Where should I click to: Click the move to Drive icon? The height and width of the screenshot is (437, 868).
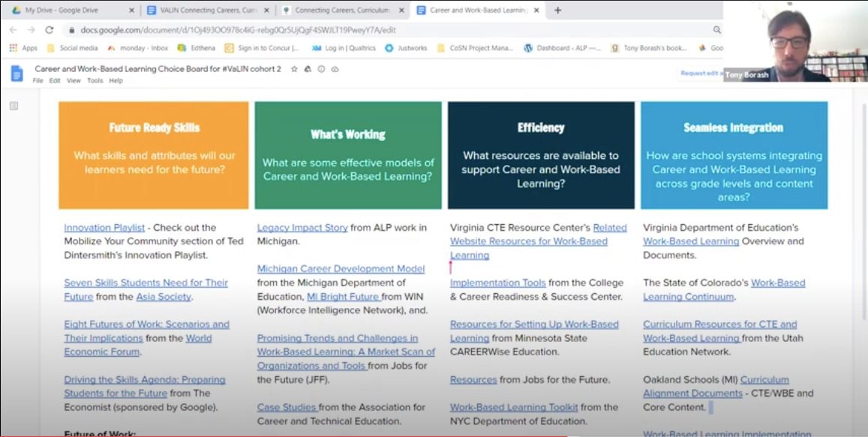coord(308,69)
